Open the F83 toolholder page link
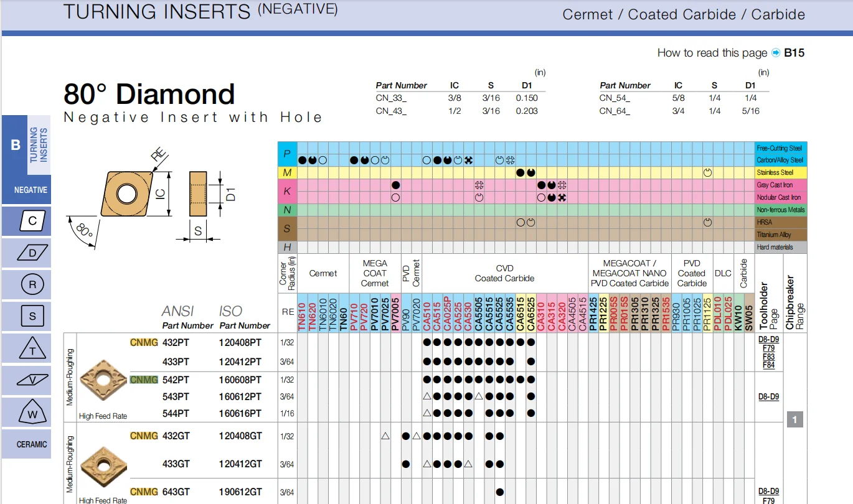The width and height of the screenshot is (853, 504). tap(768, 357)
